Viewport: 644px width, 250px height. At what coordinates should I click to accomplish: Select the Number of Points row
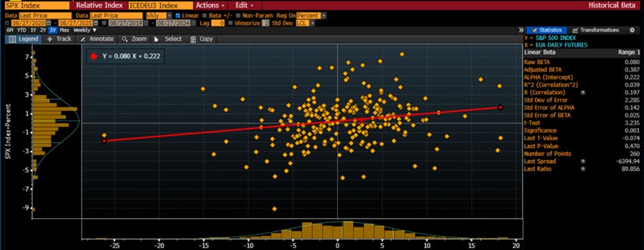(581, 154)
